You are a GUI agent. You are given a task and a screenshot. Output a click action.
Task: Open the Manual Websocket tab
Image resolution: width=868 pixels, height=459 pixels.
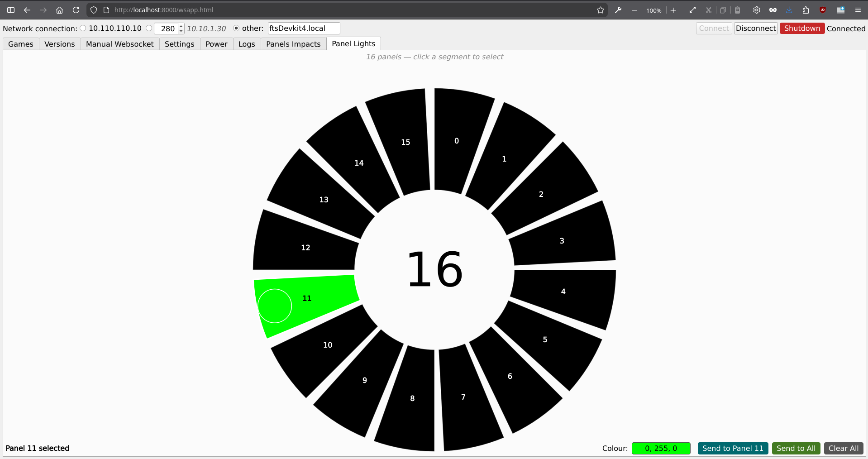(x=119, y=44)
